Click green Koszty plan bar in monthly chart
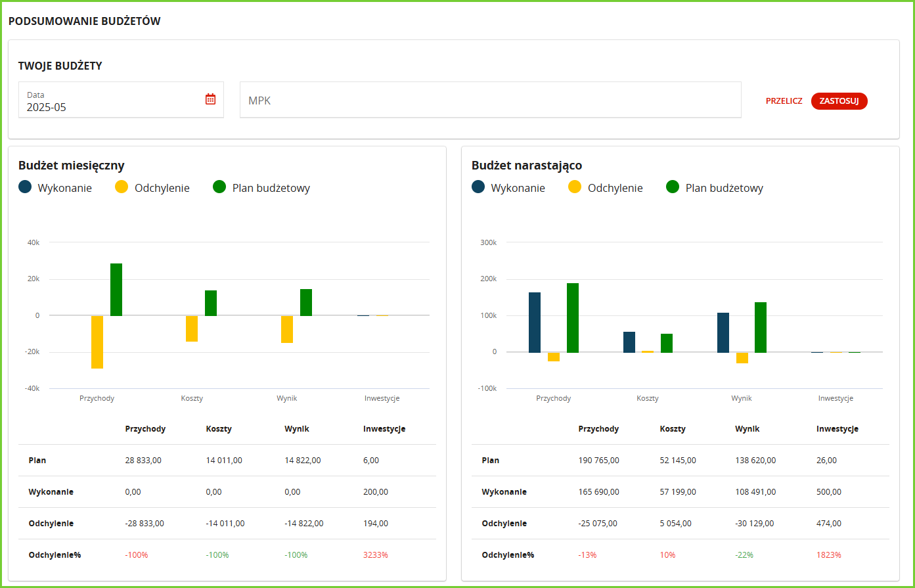This screenshot has width=915, height=588. [211, 303]
